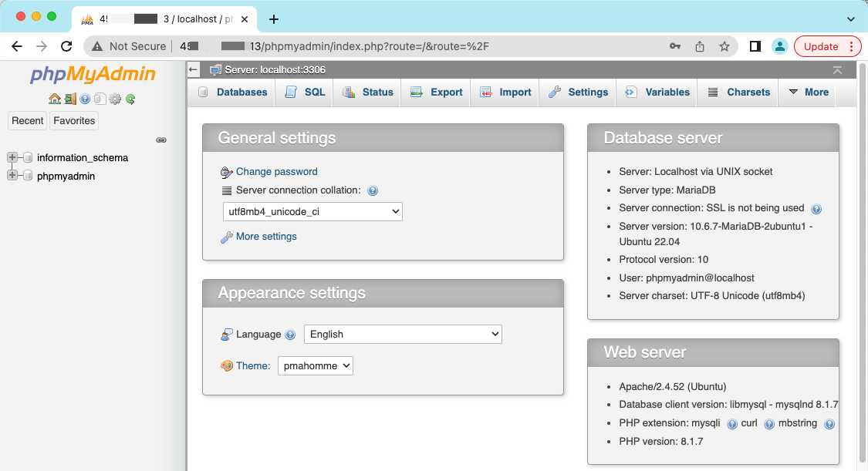Viewport: 868px width, 471px height.
Task: Open the Charsets tab
Action: tap(739, 93)
